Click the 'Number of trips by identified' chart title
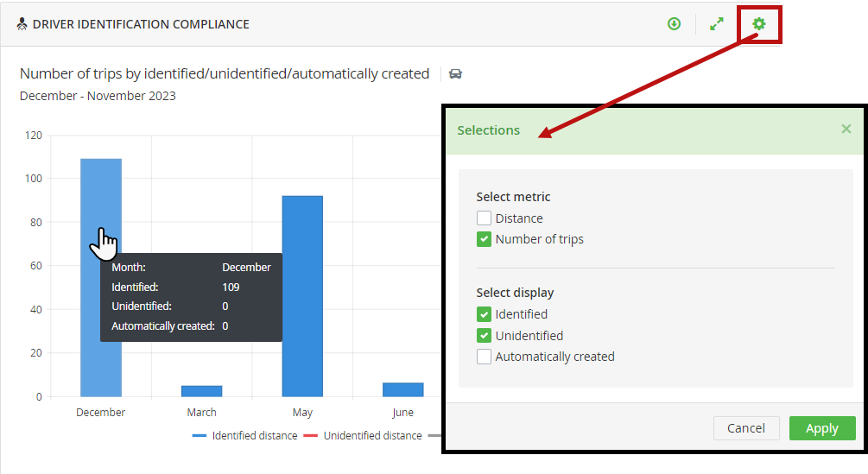This screenshot has height=474, width=868. coord(225,73)
